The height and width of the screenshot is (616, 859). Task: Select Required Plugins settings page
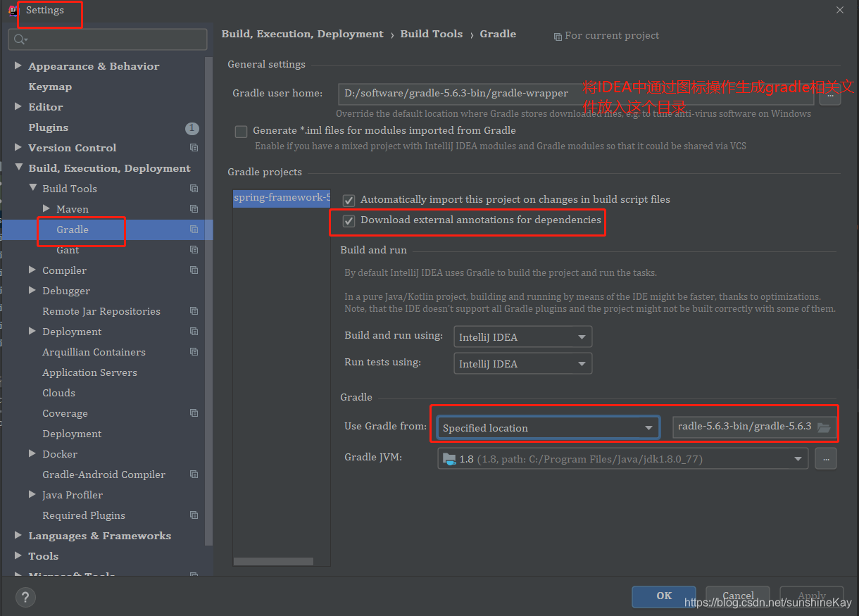click(x=84, y=515)
